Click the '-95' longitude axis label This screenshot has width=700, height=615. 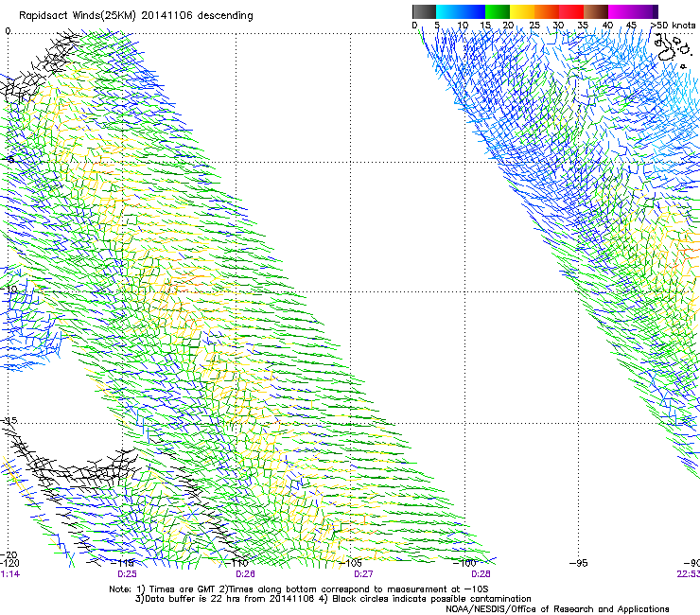pyautogui.click(x=579, y=563)
